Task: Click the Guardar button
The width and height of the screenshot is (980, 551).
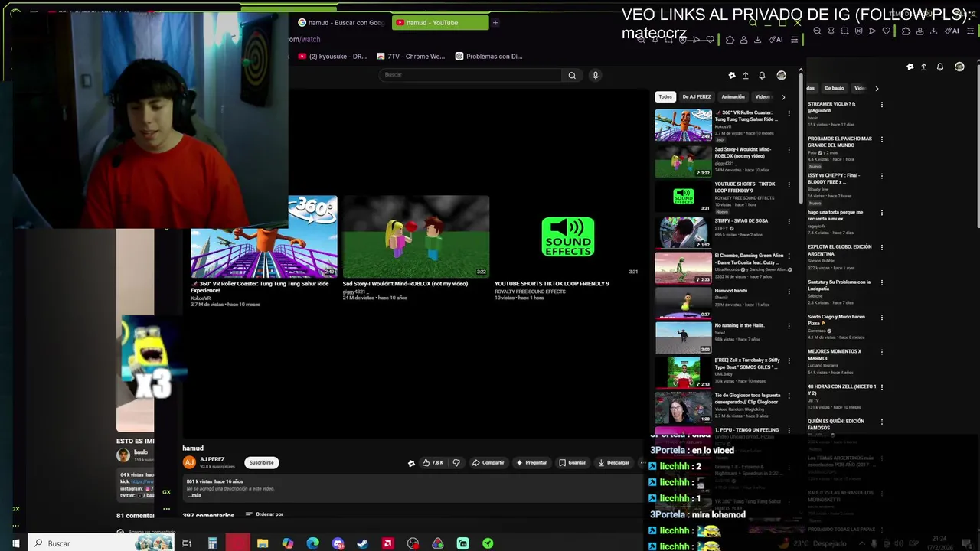Action: point(573,462)
